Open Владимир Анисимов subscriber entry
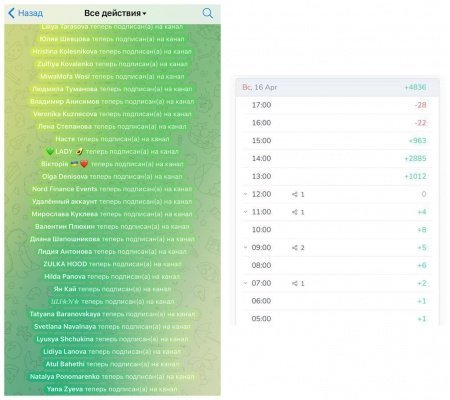Screen dimensions: 450x400 112,101
